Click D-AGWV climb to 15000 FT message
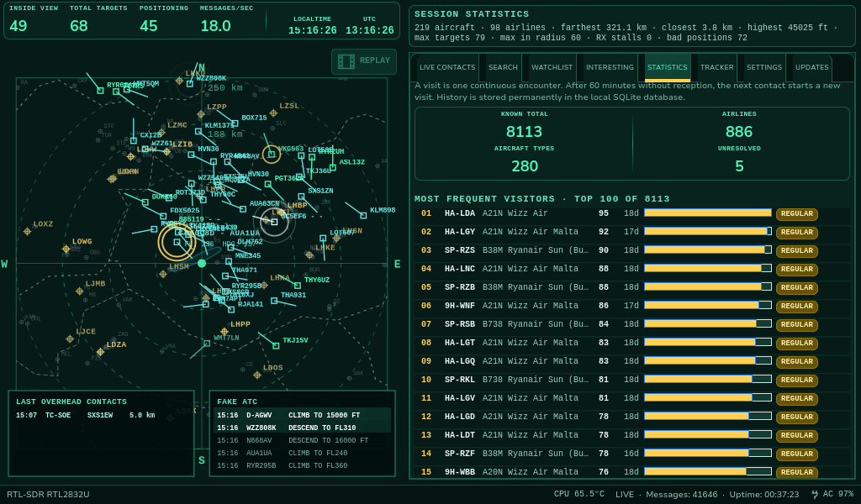The width and height of the screenshot is (861, 504). coord(302,415)
